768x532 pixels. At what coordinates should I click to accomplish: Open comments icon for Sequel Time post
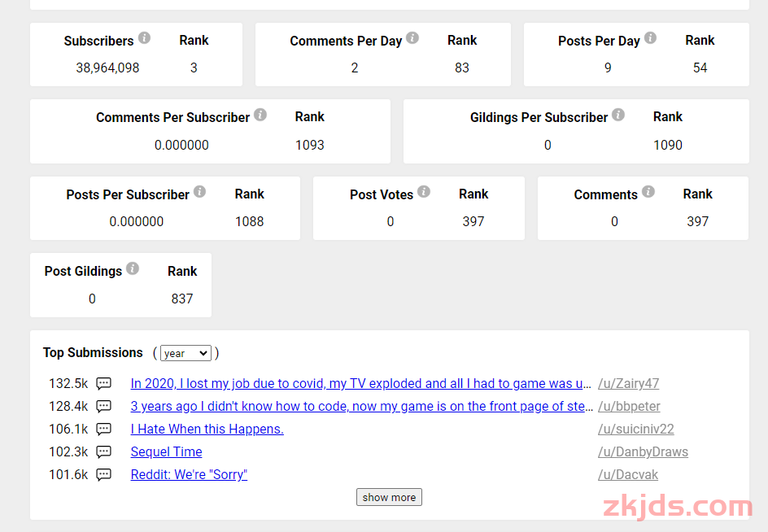point(104,451)
